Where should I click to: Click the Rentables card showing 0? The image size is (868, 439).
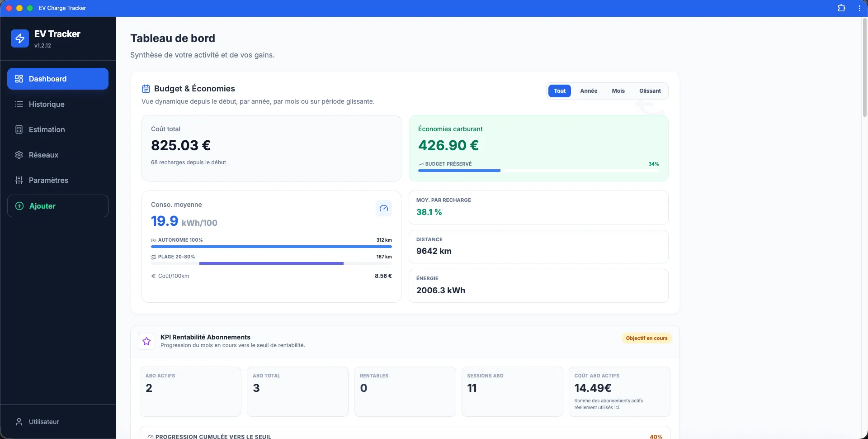(405, 391)
